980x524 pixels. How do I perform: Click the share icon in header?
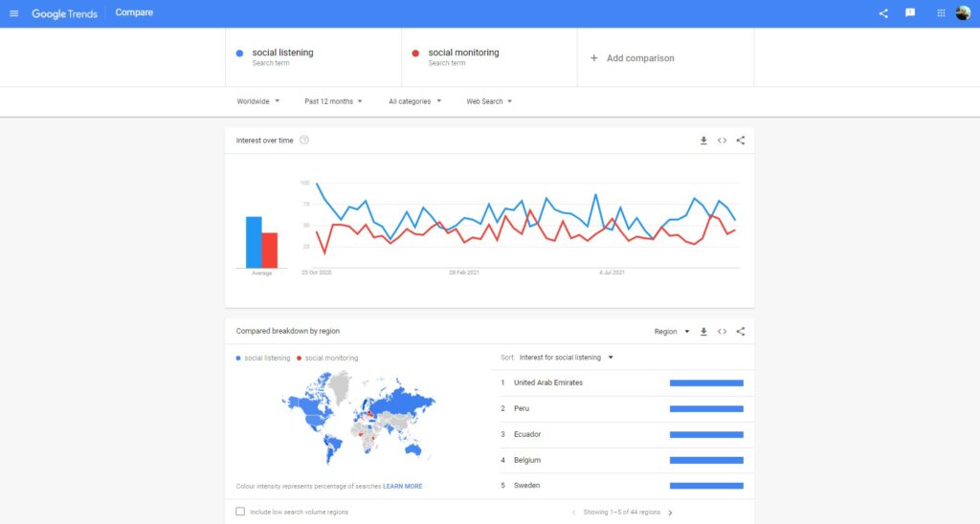click(882, 13)
